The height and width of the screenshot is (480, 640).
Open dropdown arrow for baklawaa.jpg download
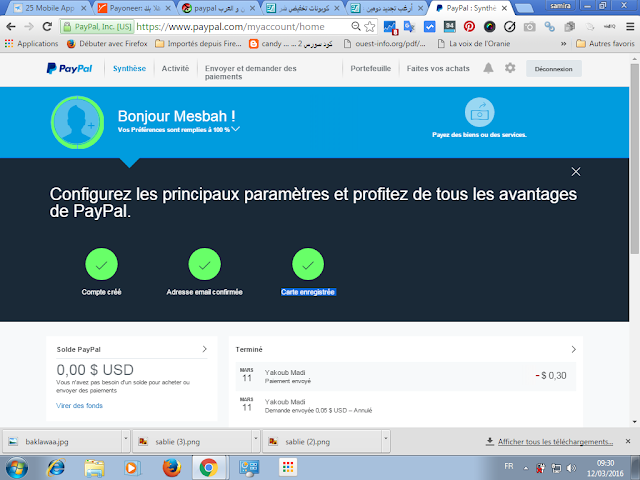(x=125, y=439)
